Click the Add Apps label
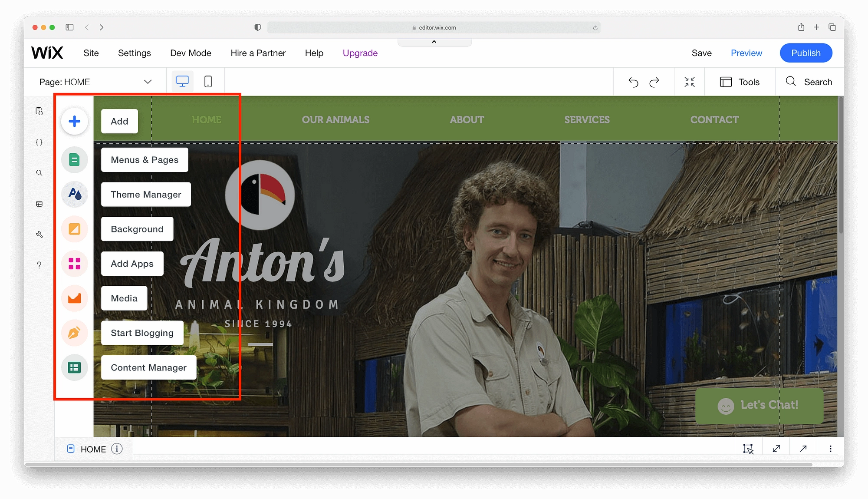 [x=132, y=264]
